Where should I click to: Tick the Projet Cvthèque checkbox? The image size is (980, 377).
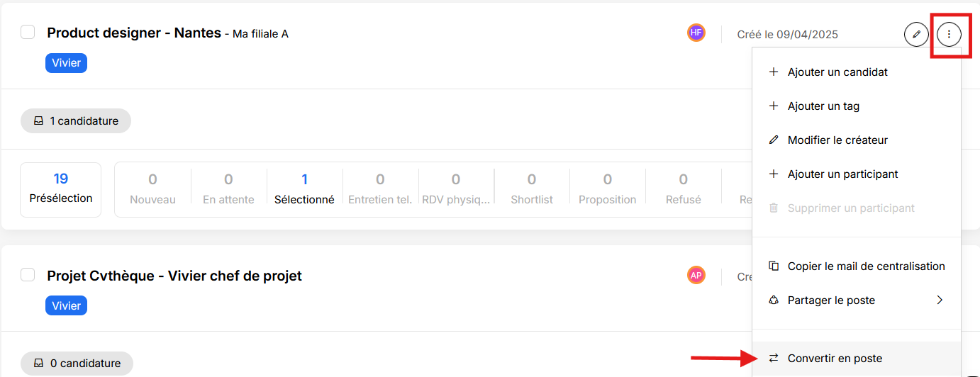[28, 274]
